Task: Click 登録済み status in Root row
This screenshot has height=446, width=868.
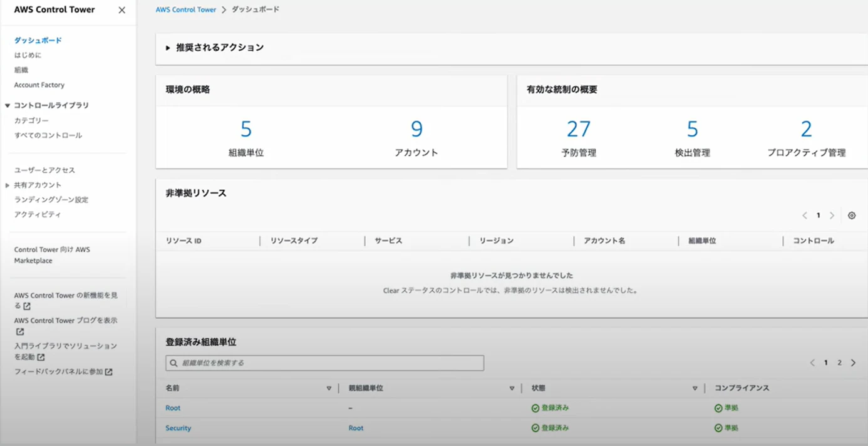Action: [x=555, y=408]
